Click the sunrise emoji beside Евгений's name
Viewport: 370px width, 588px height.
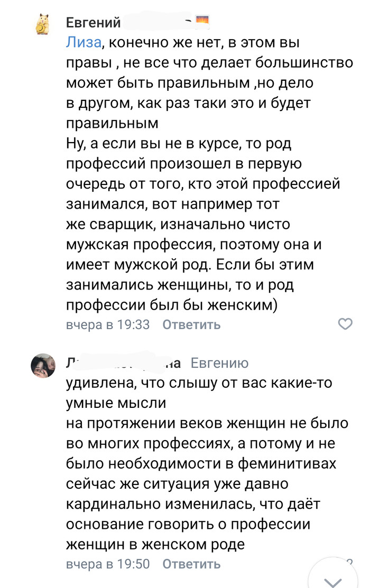click(x=203, y=22)
